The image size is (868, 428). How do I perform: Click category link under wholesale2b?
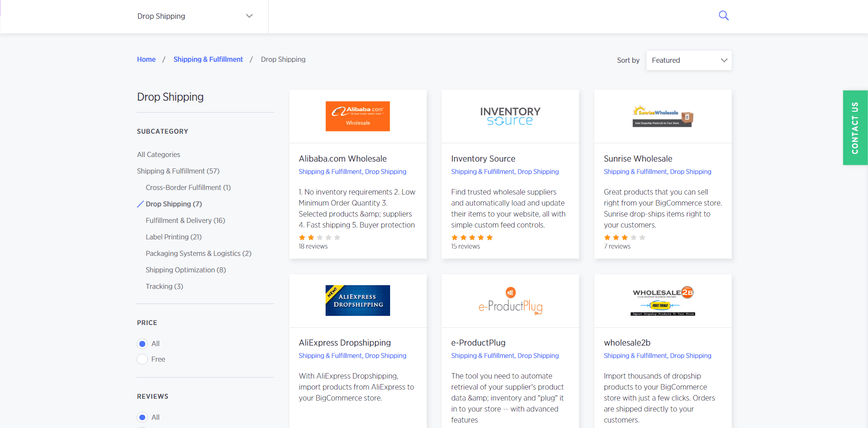click(x=658, y=356)
